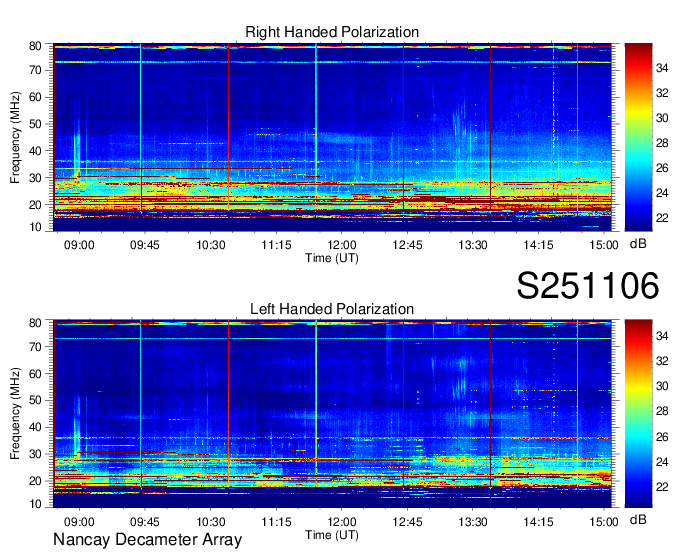Select the 09:00 time tick under lower plot
The height and width of the screenshot is (552, 680).
(x=79, y=521)
